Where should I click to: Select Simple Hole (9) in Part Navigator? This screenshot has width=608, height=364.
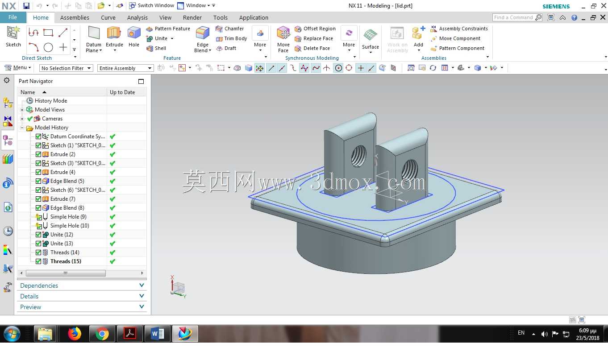(68, 217)
